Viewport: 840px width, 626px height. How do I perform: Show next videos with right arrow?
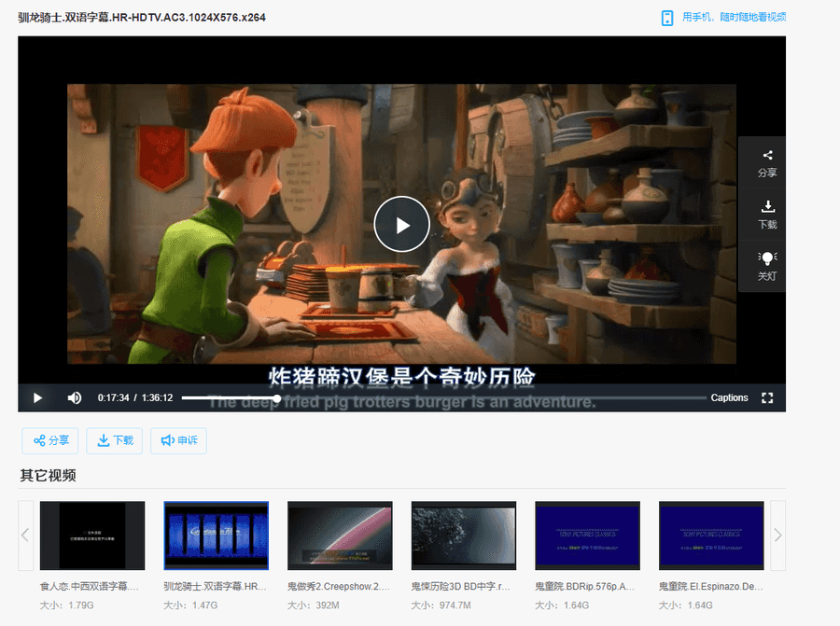[x=777, y=536]
